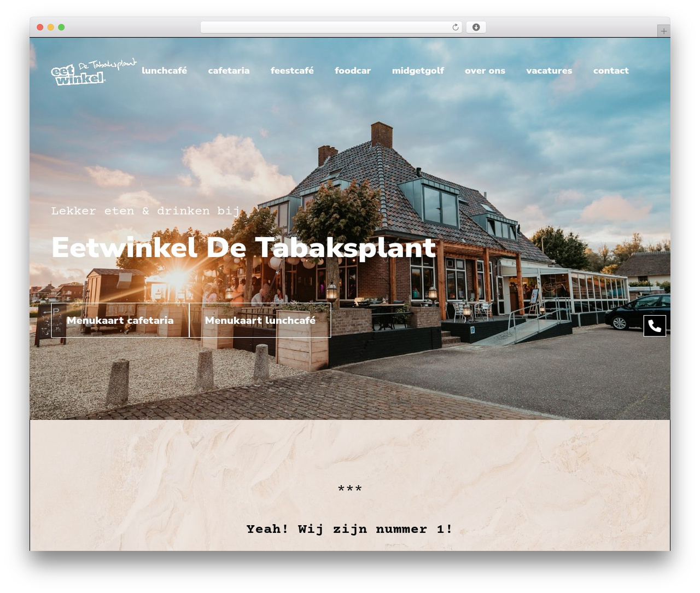Click the red close window button
Screen dimensions: 700x593
pos(40,27)
